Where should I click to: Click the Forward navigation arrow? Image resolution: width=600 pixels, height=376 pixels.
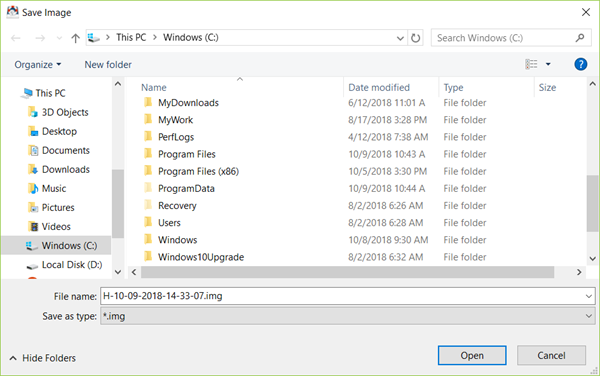coord(40,38)
